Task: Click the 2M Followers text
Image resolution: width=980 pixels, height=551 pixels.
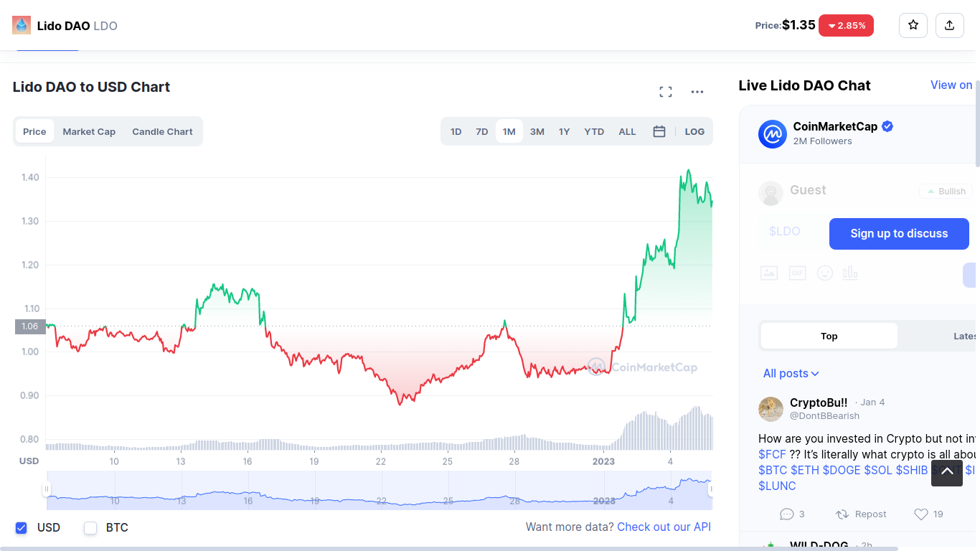Action: pos(822,141)
